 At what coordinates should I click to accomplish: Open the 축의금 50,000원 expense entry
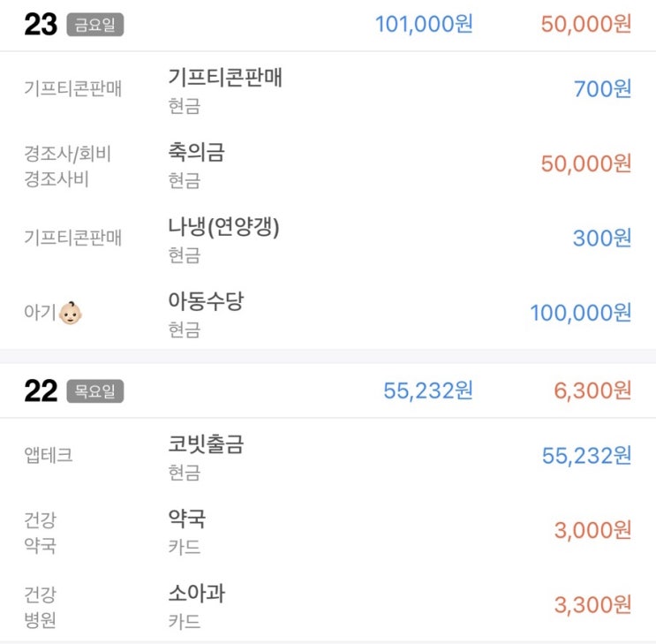pyautogui.click(x=328, y=163)
